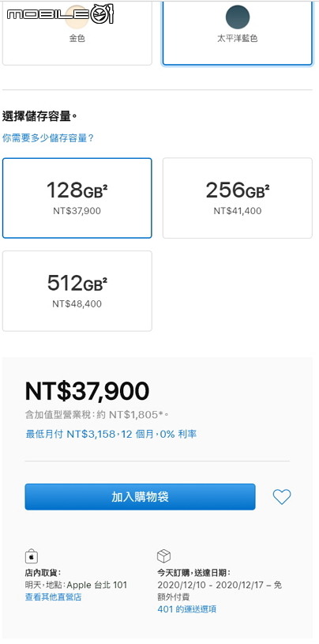Select the 128GB storage option
This screenshot has height=644, width=319.
pos(77,198)
